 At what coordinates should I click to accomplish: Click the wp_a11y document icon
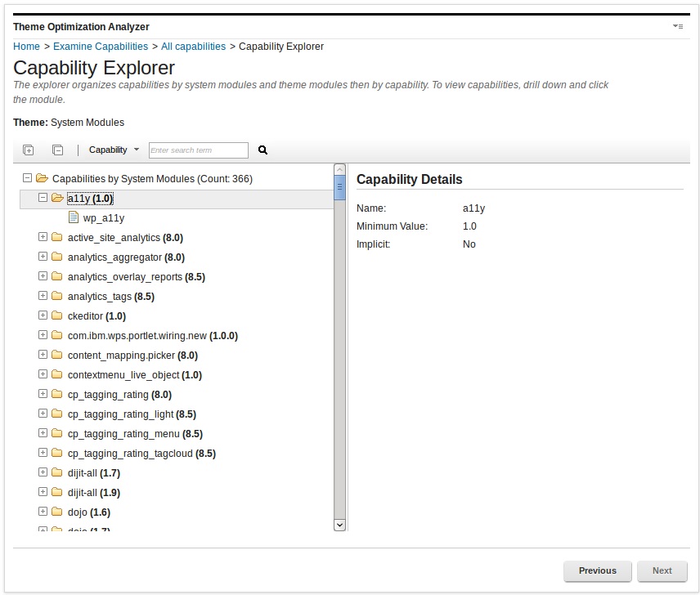[74, 217]
